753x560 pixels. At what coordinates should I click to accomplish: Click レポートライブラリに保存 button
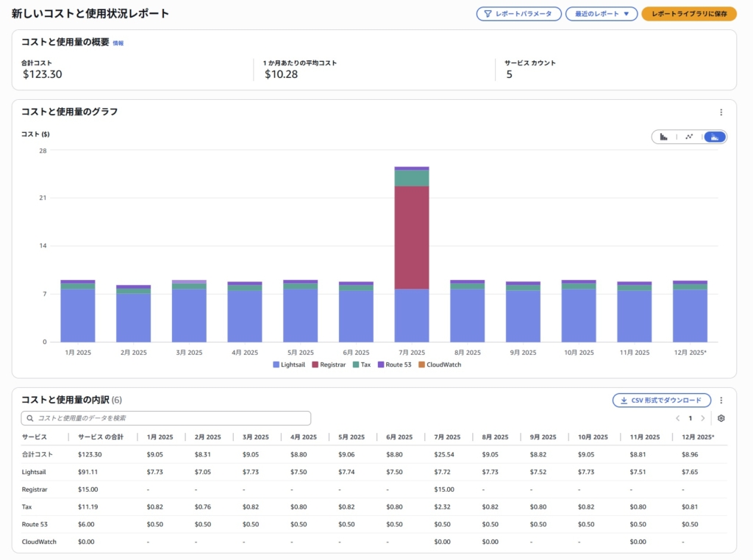click(x=688, y=14)
